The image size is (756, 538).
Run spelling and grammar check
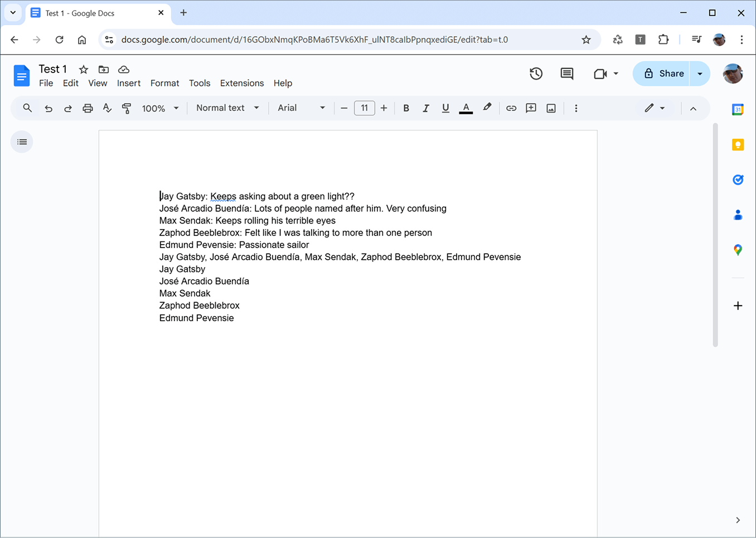(107, 108)
